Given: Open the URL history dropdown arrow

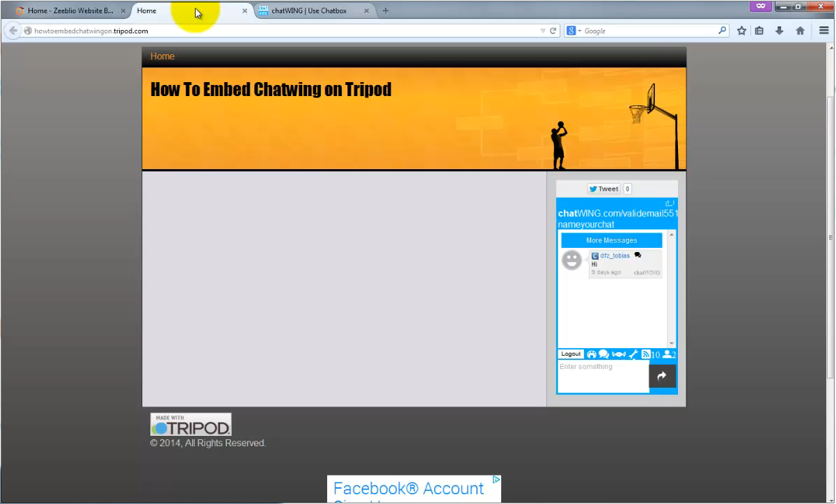Looking at the screenshot, I should pos(543,31).
